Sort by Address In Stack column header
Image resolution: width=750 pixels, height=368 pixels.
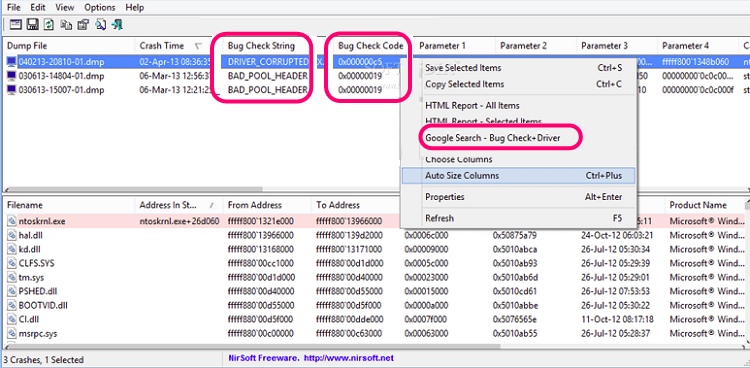pyautogui.click(x=179, y=205)
